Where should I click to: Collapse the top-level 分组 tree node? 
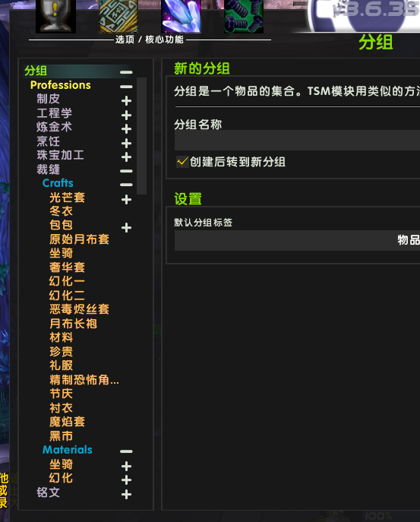point(126,72)
